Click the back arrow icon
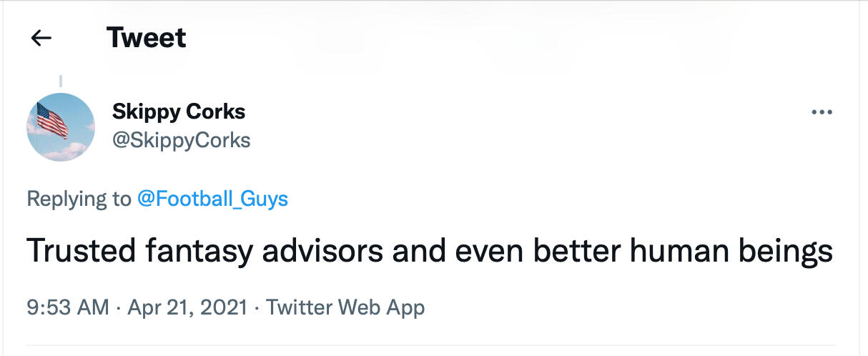The height and width of the screenshot is (356, 868). 42,38
